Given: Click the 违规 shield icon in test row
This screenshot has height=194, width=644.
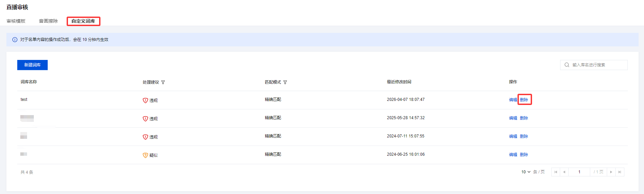Looking at the screenshot, I should click(x=145, y=101).
